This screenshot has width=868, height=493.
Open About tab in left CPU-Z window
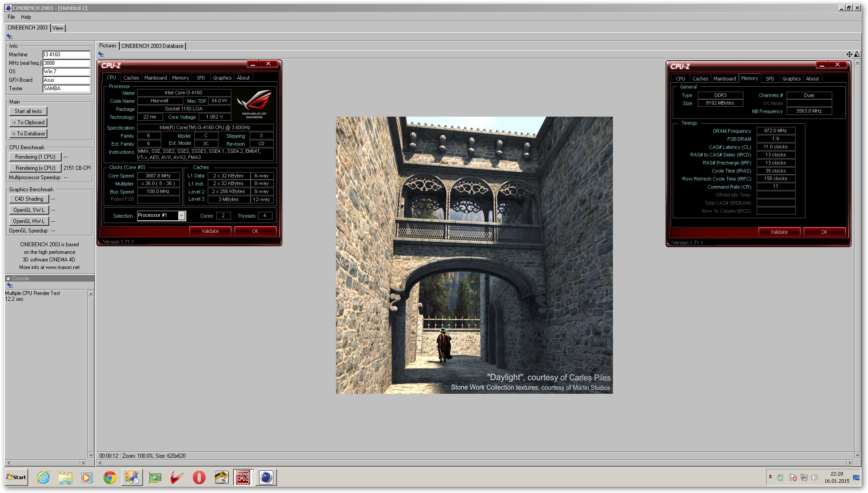[243, 78]
